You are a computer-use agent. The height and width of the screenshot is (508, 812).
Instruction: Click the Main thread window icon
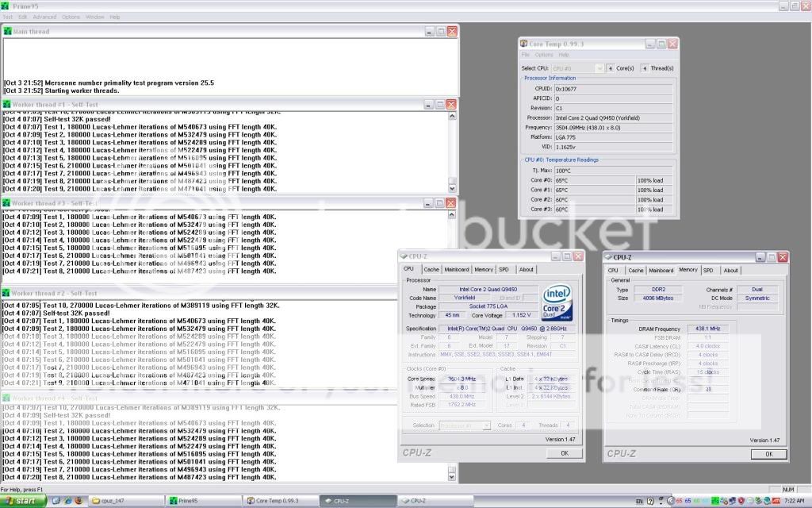8,31
